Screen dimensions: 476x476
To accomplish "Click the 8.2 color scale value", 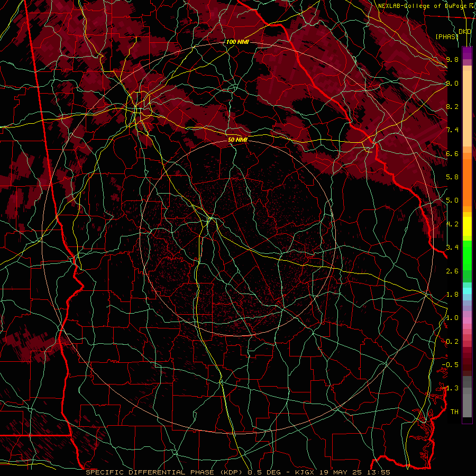I will click(x=452, y=107).
